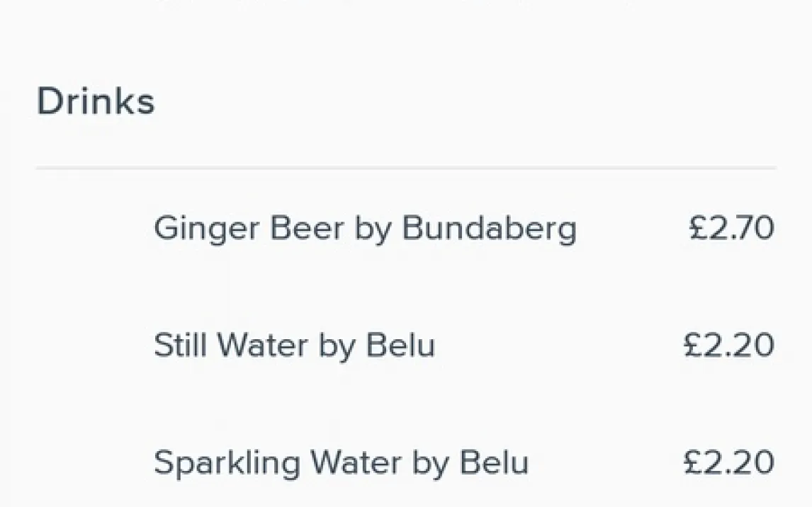This screenshot has height=507, width=812.
Task: Tap the word Sparkling in last item
Action: point(227,464)
